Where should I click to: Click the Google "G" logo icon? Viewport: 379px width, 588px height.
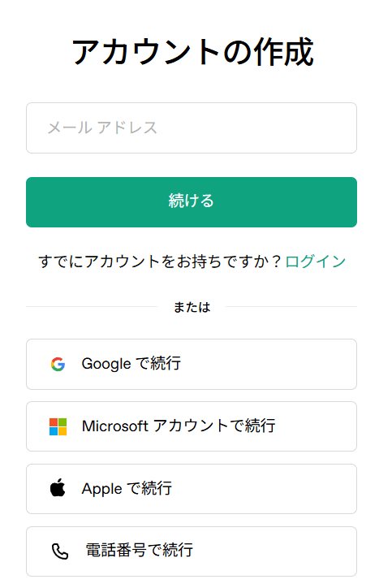pyautogui.click(x=58, y=364)
